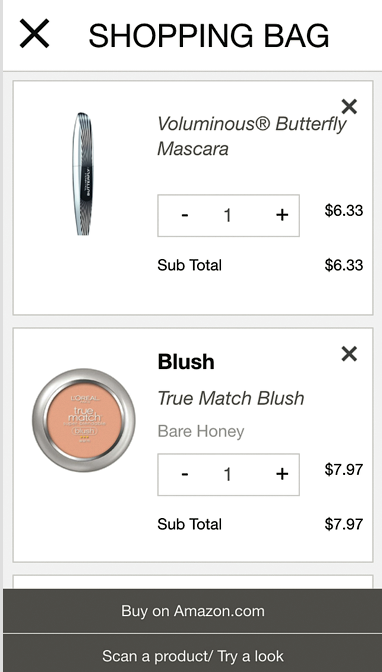Select the mascara quantity value field
This screenshot has width=382, height=672.
point(228,215)
